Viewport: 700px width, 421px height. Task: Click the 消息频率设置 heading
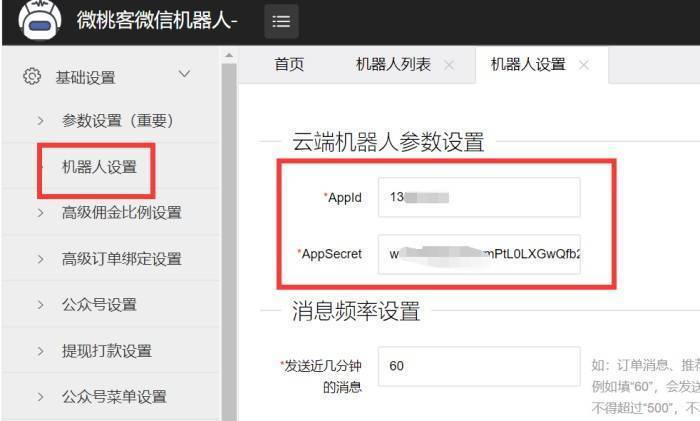click(356, 311)
